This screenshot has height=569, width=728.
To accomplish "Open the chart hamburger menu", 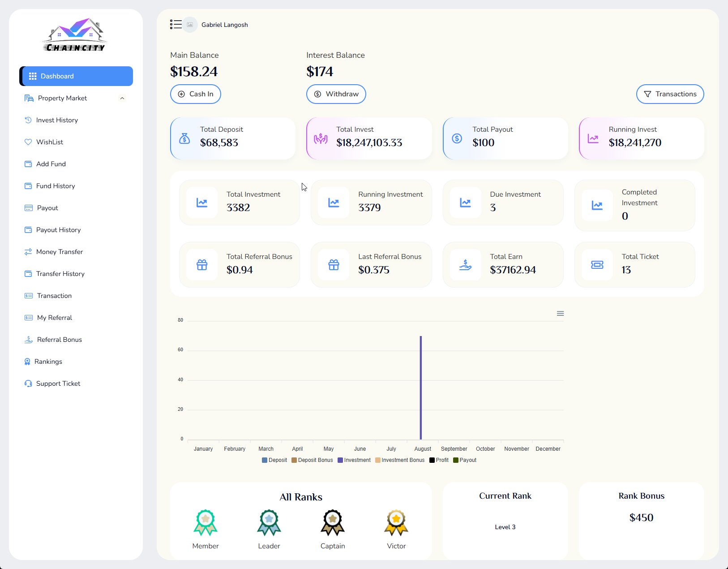I will tap(560, 314).
